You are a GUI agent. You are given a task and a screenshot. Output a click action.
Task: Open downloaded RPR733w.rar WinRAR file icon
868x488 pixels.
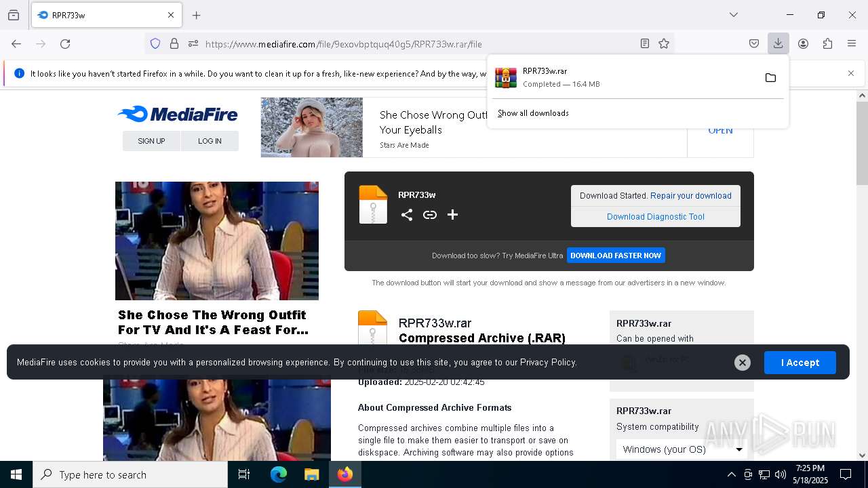click(x=506, y=77)
